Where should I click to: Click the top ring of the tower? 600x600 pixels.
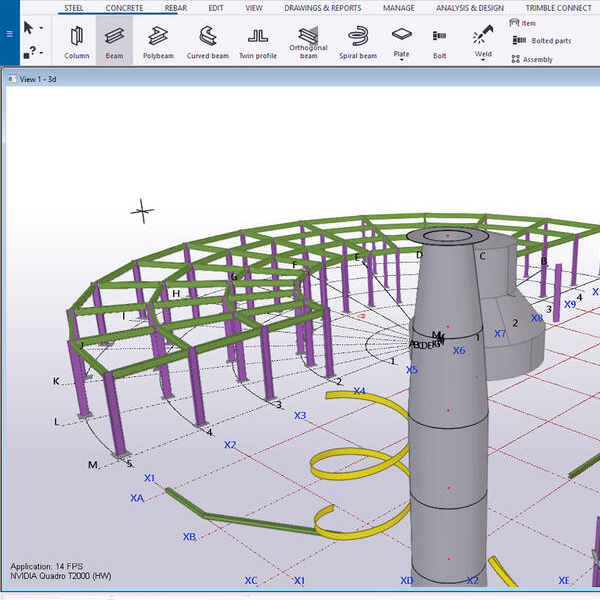(x=447, y=236)
